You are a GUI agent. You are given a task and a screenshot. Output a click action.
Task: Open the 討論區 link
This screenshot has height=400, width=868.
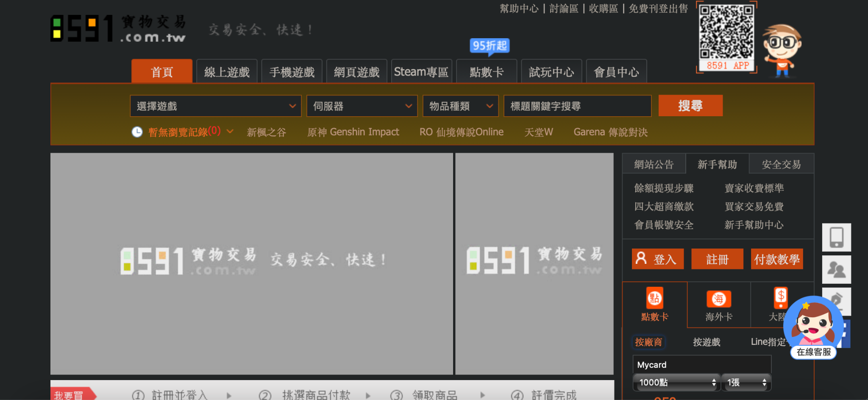[x=564, y=8]
